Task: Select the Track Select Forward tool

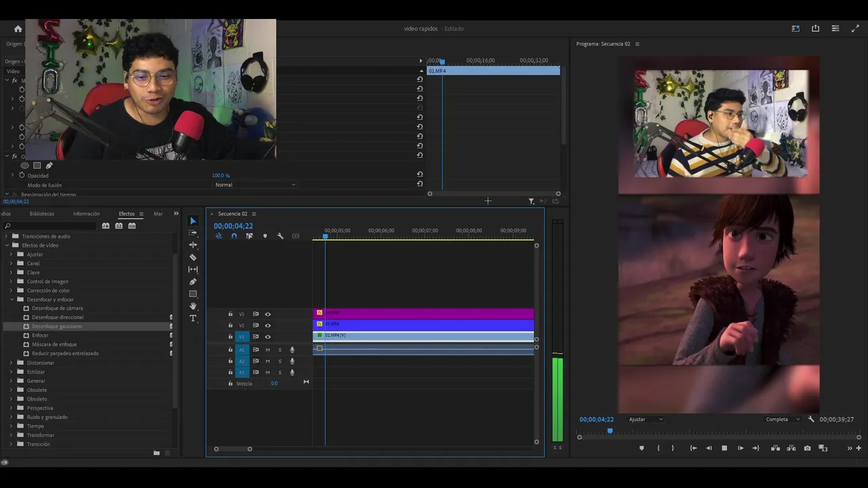Action: [x=193, y=232]
